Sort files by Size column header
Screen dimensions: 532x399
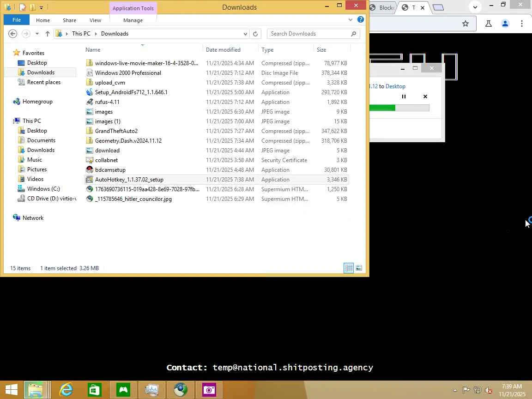coord(321,50)
